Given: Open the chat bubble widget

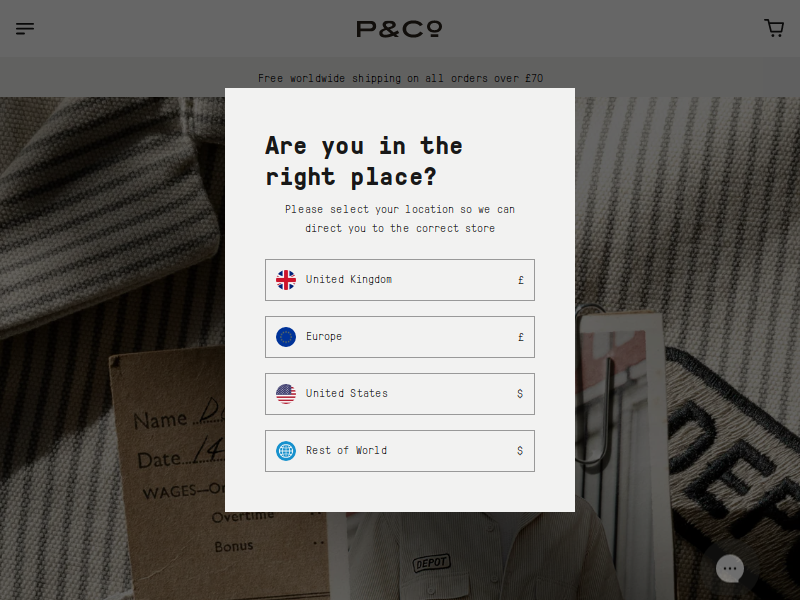Looking at the screenshot, I should pos(730,568).
